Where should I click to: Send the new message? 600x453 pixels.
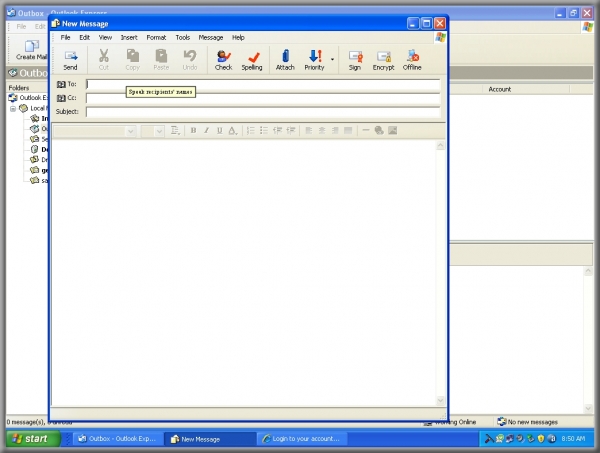[x=70, y=60]
